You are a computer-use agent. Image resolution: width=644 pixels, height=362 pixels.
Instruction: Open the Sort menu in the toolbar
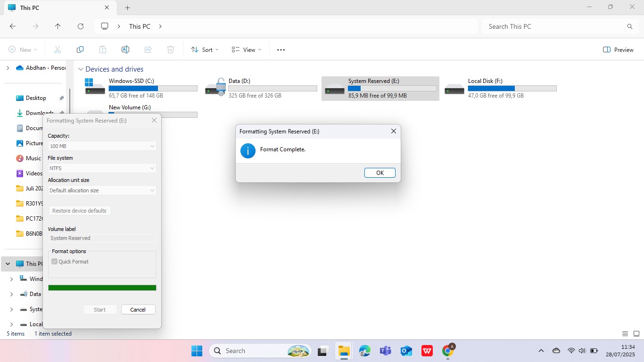coord(205,49)
